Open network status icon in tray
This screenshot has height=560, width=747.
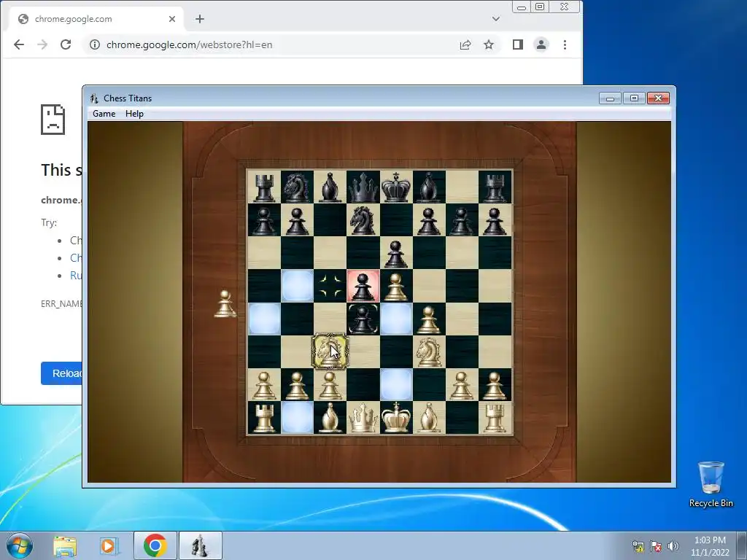tap(638, 546)
